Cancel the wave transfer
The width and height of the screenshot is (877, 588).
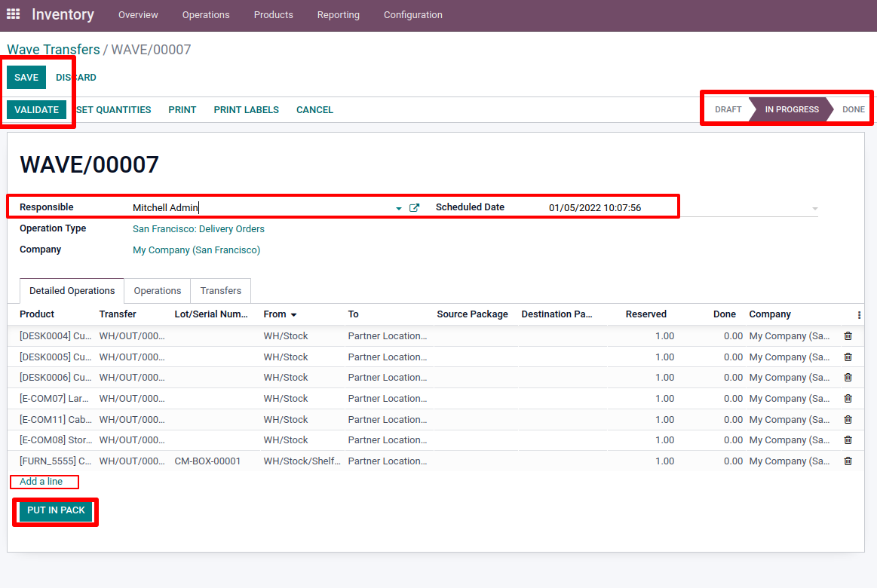click(315, 109)
